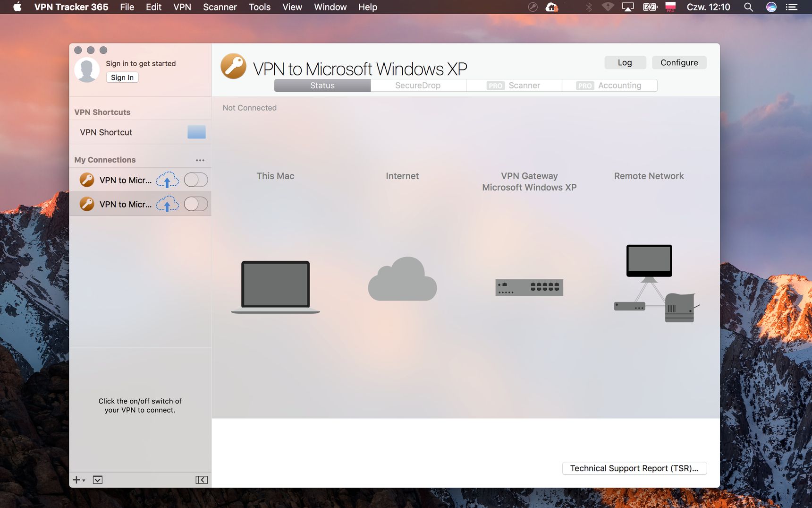Toggle the second VPN to Micr... connection switch
The height and width of the screenshot is (508, 812).
pyautogui.click(x=196, y=204)
